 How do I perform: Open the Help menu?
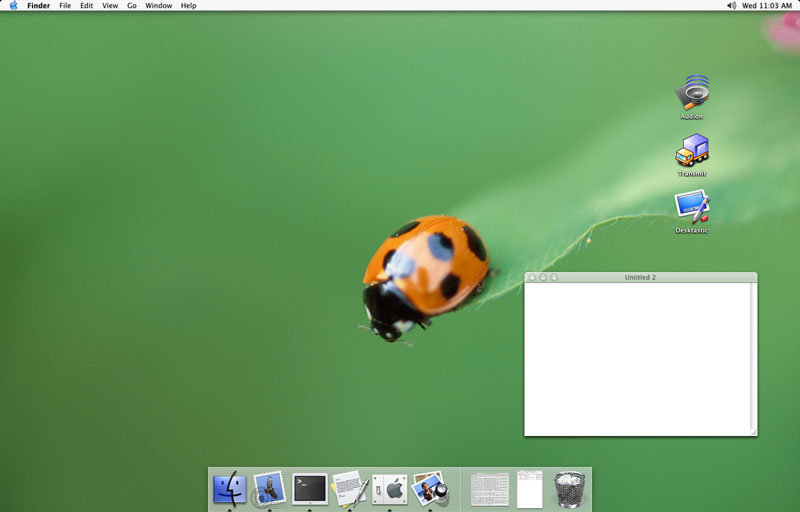pyautogui.click(x=189, y=6)
